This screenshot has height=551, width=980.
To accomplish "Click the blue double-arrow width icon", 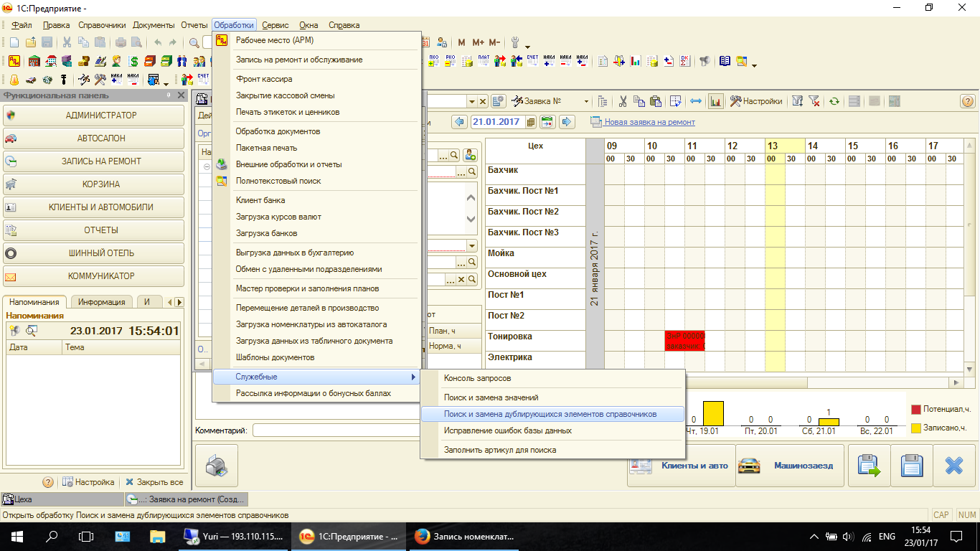I will pyautogui.click(x=695, y=101).
